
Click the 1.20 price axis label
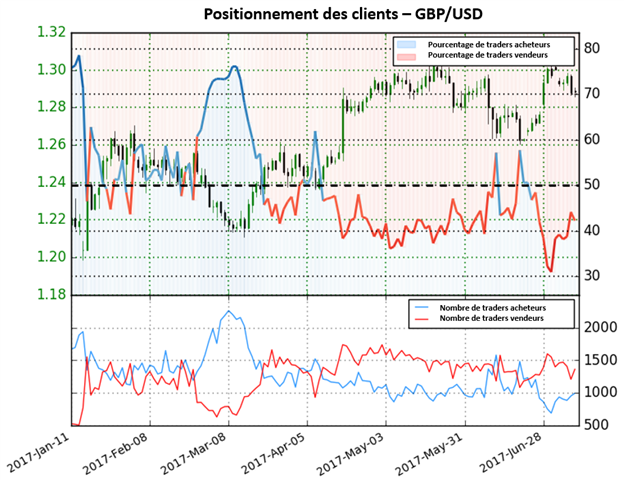(x=51, y=257)
